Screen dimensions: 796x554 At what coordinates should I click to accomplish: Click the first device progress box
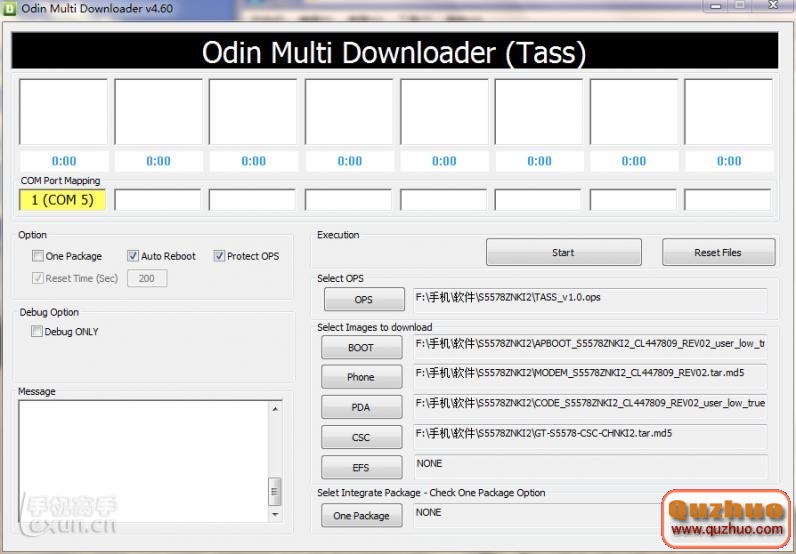pyautogui.click(x=63, y=112)
